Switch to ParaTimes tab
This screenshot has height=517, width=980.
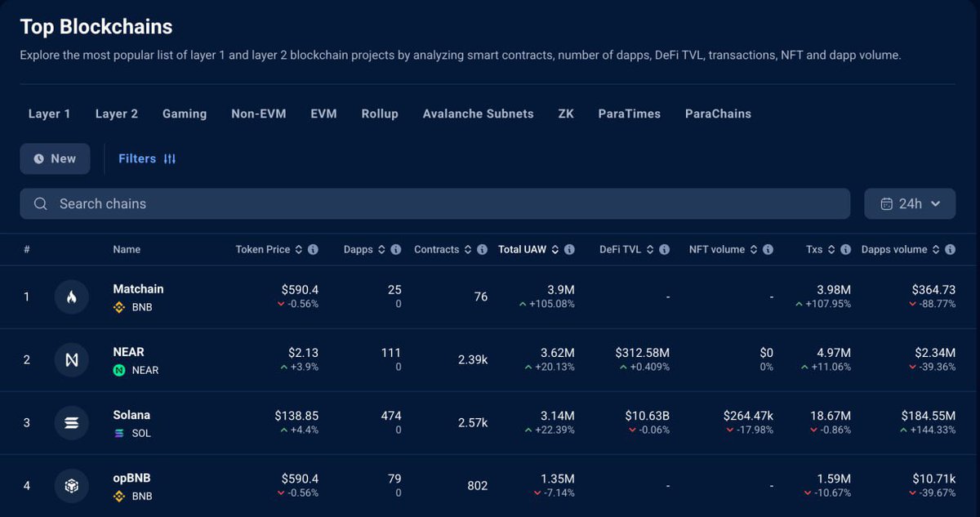click(629, 114)
